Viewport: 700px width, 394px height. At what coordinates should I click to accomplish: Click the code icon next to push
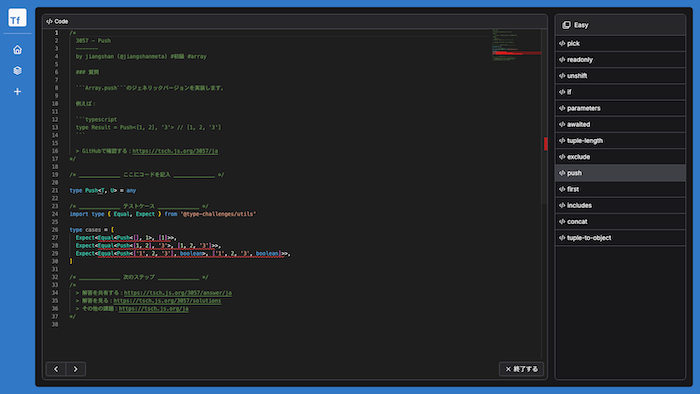coord(562,173)
